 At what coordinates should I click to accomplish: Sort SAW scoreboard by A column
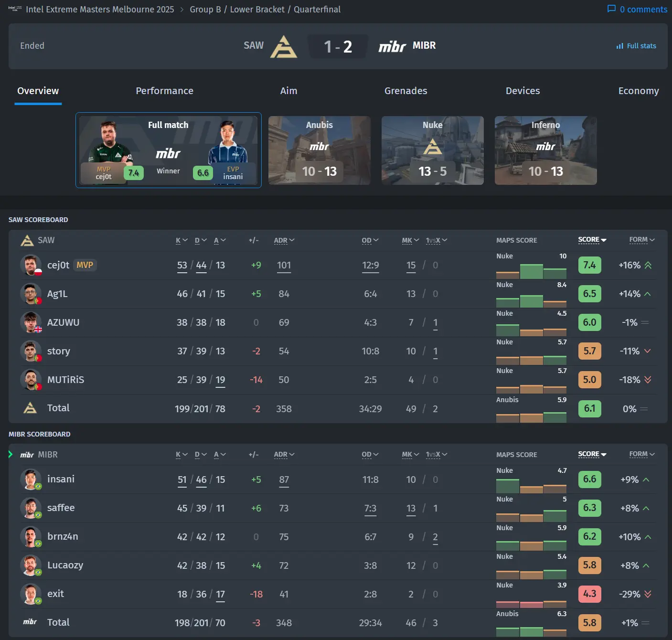pyautogui.click(x=220, y=240)
